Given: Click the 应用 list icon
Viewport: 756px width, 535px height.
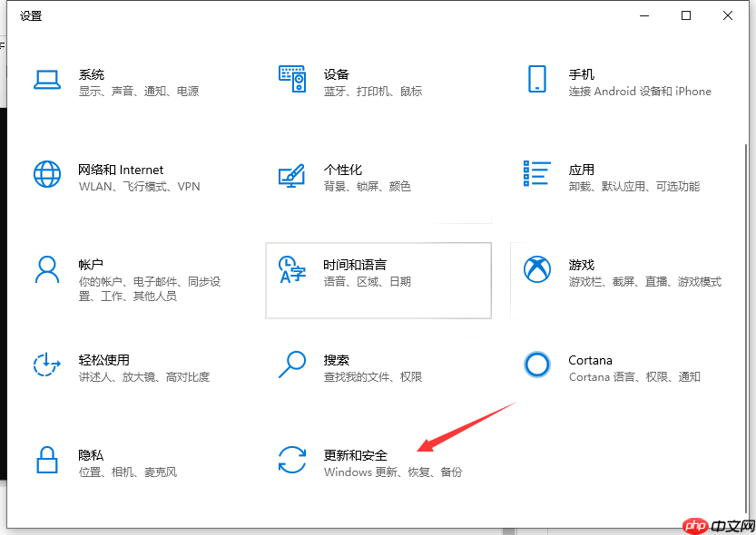Looking at the screenshot, I should coord(537,173).
